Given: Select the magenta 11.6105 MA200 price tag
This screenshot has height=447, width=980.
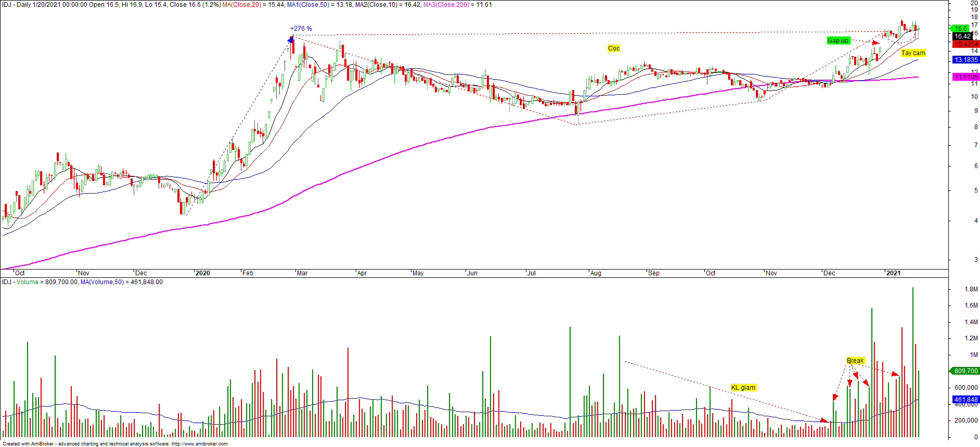Looking at the screenshot, I should coord(965,77).
